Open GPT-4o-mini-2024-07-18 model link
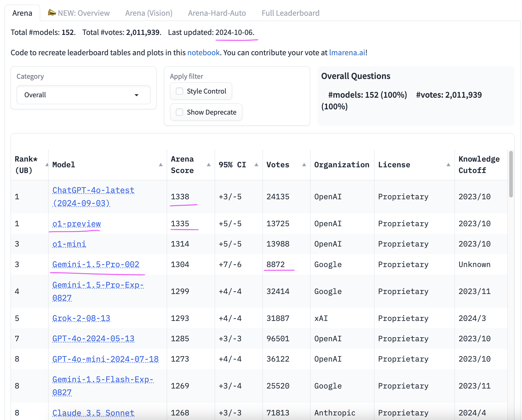Image resolution: width=522 pixels, height=420 pixels. [x=105, y=359]
